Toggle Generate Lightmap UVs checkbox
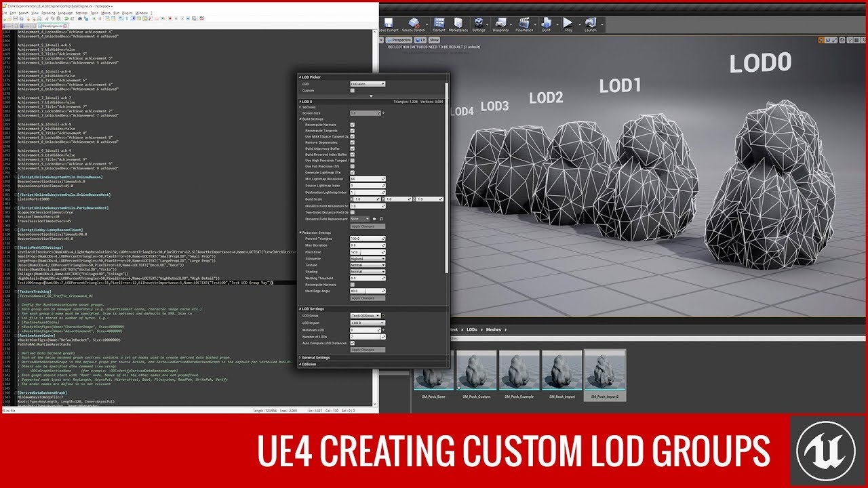This screenshot has width=868, height=488. click(353, 172)
